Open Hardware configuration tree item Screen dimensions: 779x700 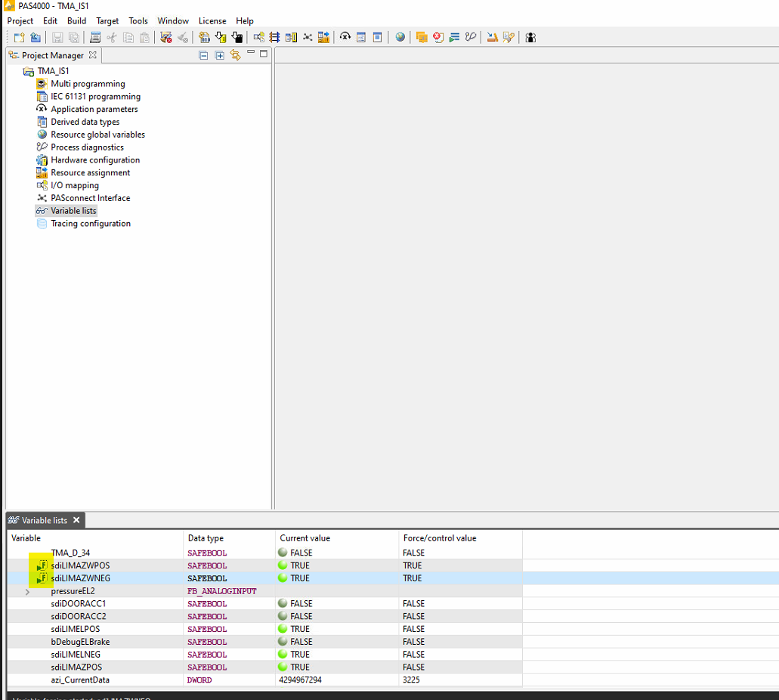click(95, 160)
